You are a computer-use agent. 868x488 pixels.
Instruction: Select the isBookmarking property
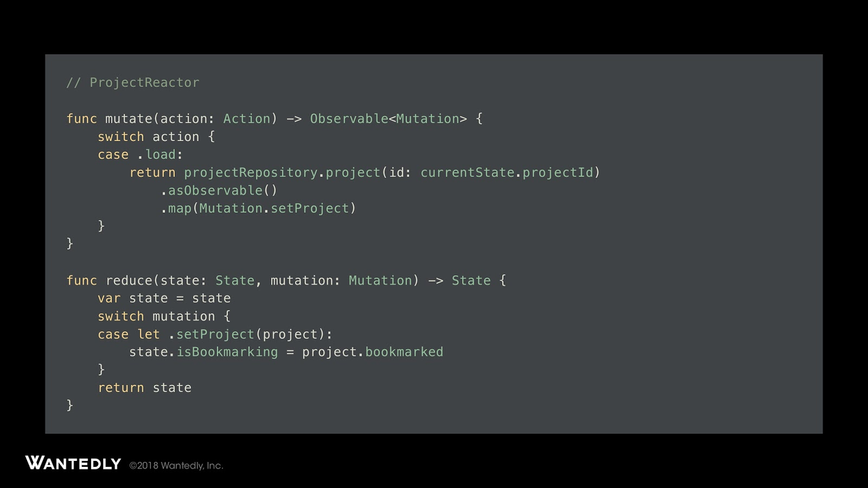227,352
